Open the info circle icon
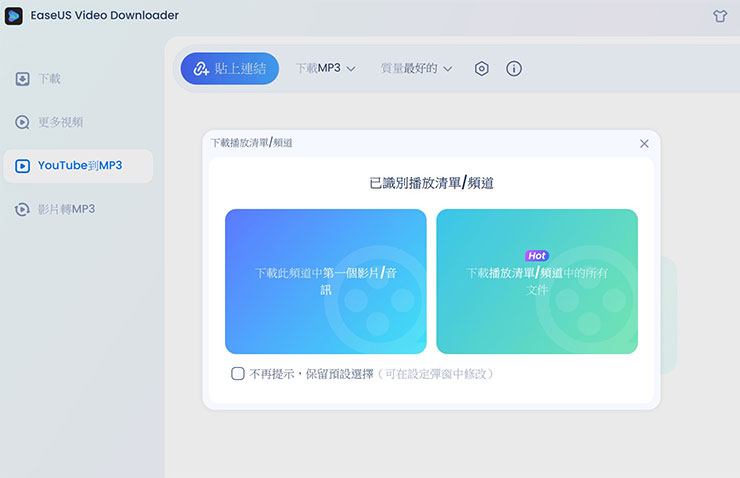Screen dimensions: 740x478 point(513,69)
